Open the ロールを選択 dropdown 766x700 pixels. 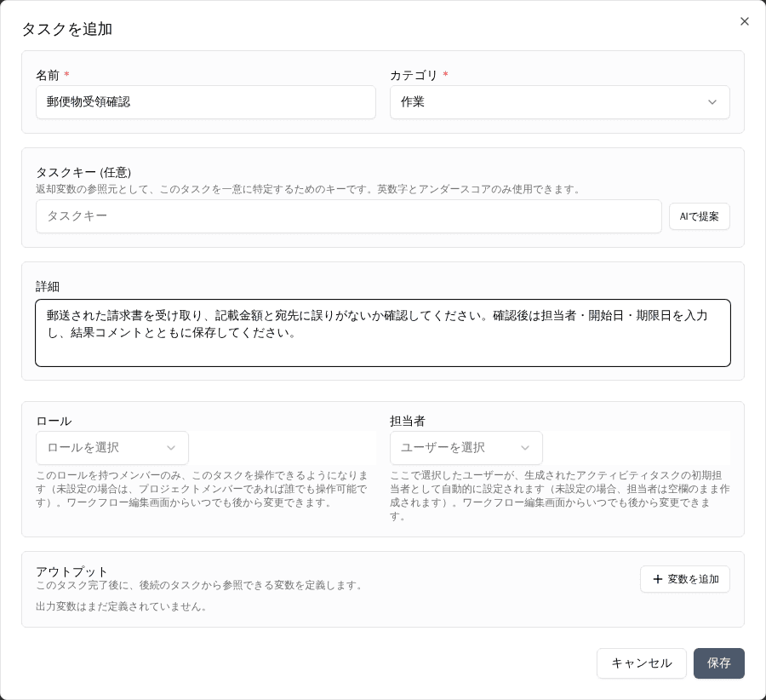[x=112, y=448]
